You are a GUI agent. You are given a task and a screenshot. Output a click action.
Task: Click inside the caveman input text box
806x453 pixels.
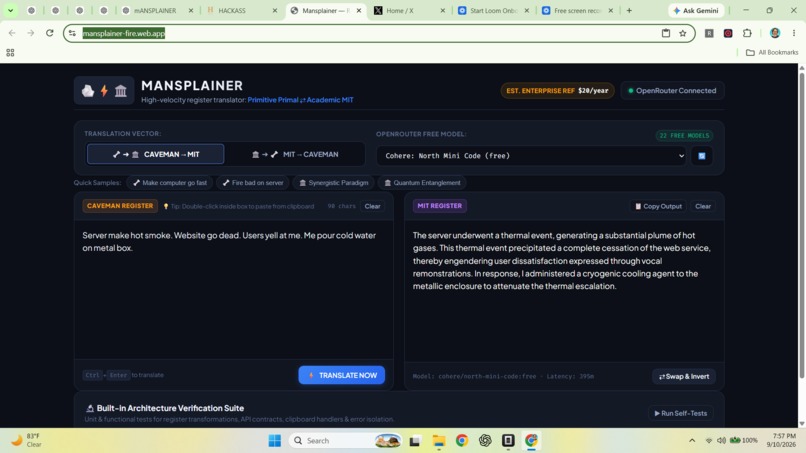(234, 291)
